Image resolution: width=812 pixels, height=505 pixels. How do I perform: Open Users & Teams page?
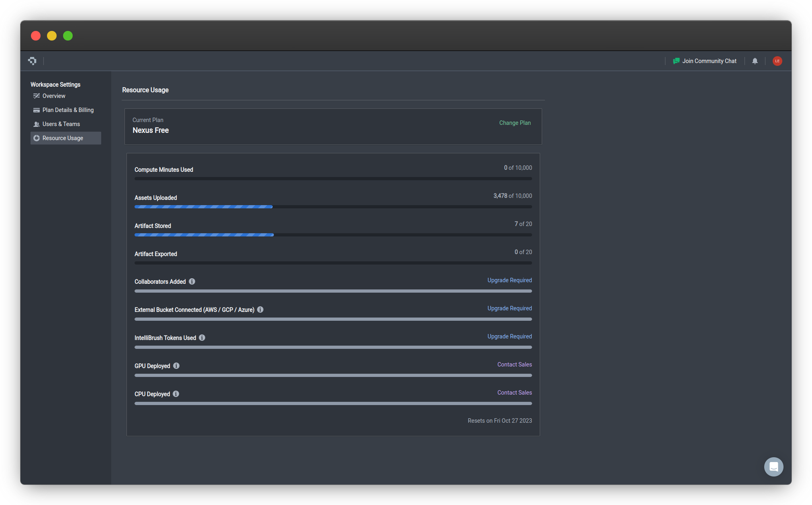point(66,124)
